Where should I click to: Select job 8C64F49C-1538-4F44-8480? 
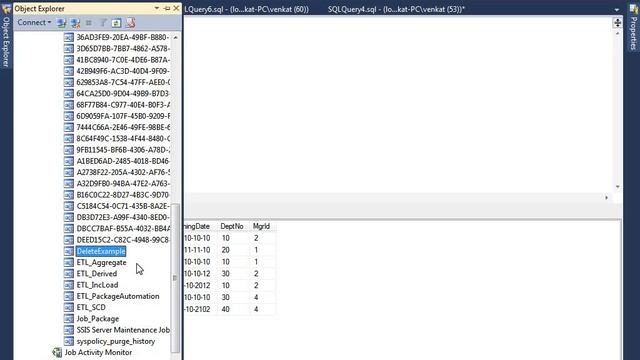[123, 138]
